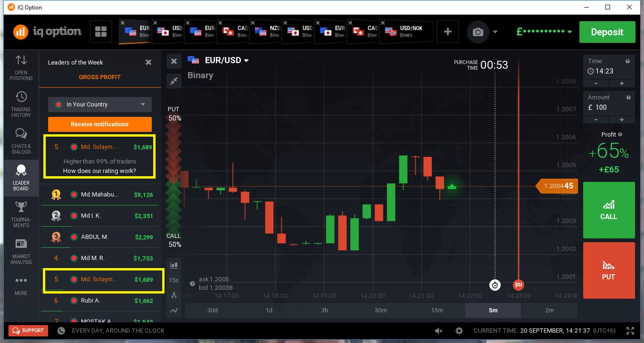Decrease trade amount with minus
The image size is (644, 343).
pyautogui.click(x=596, y=120)
